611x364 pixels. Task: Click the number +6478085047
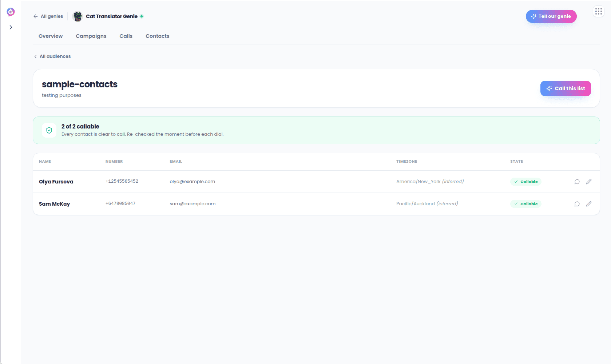click(x=120, y=203)
